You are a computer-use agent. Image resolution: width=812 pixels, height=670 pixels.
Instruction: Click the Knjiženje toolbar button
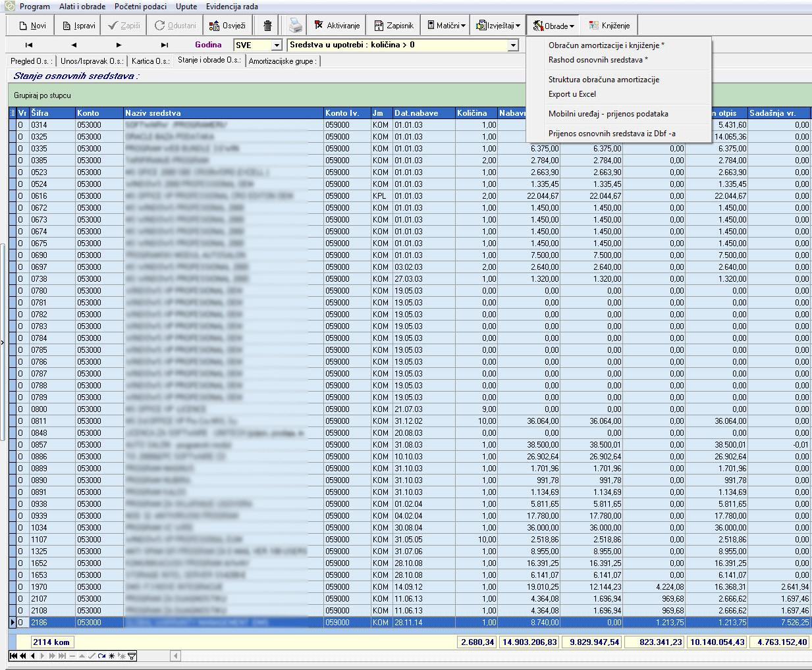[609, 26]
